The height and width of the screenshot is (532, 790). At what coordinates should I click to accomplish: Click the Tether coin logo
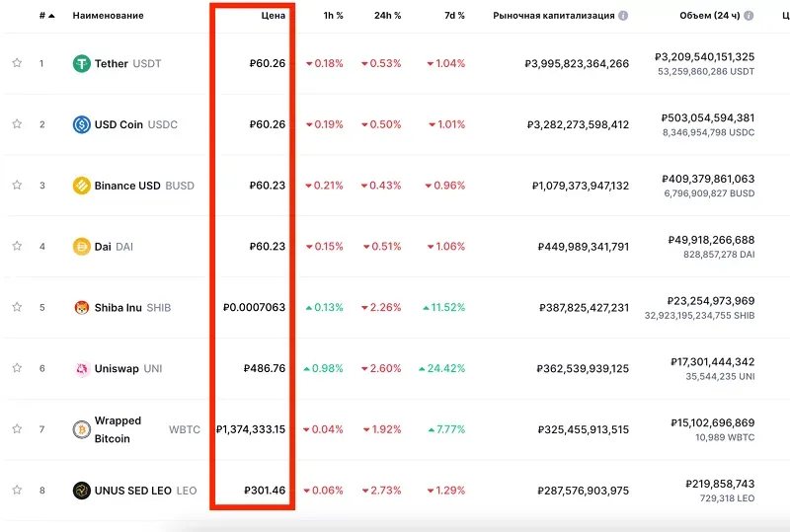(82, 63)
